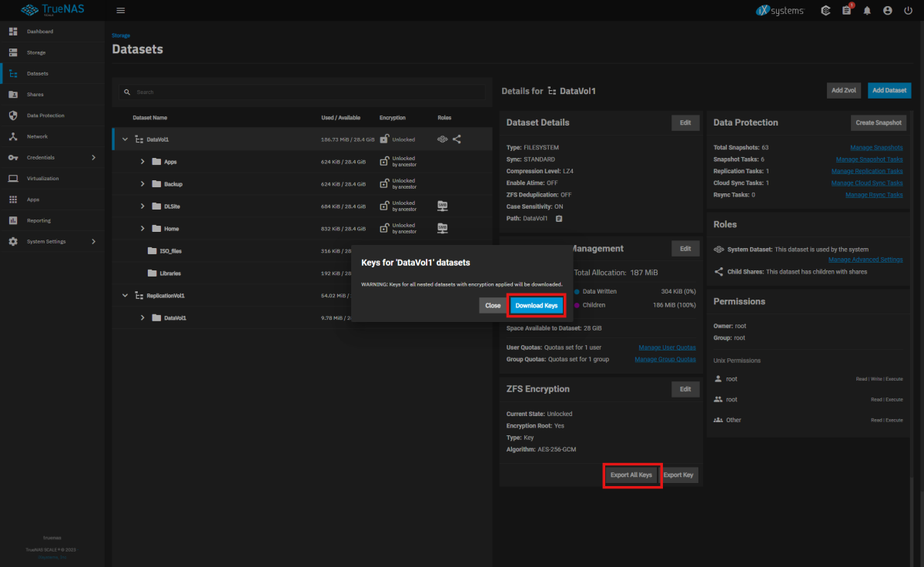Toggle the hamburger sidebar menu icon
This screenshot has width=924, height=567.
coord(121,11)
